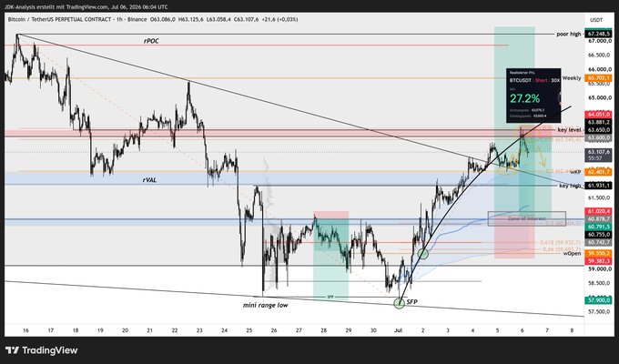Screen dimensions: 619x364
Task: Click the green circle on the July 2 retest
Action: 423,254
